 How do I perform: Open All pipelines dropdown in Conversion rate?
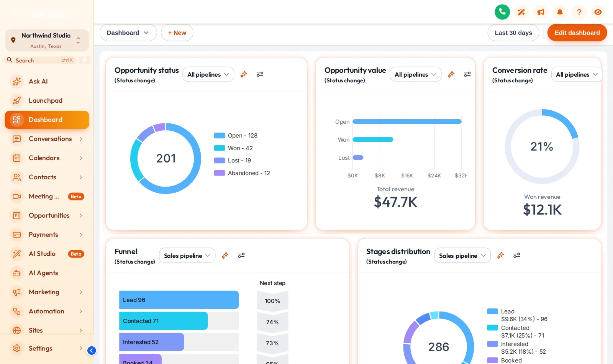click(577, 74)
